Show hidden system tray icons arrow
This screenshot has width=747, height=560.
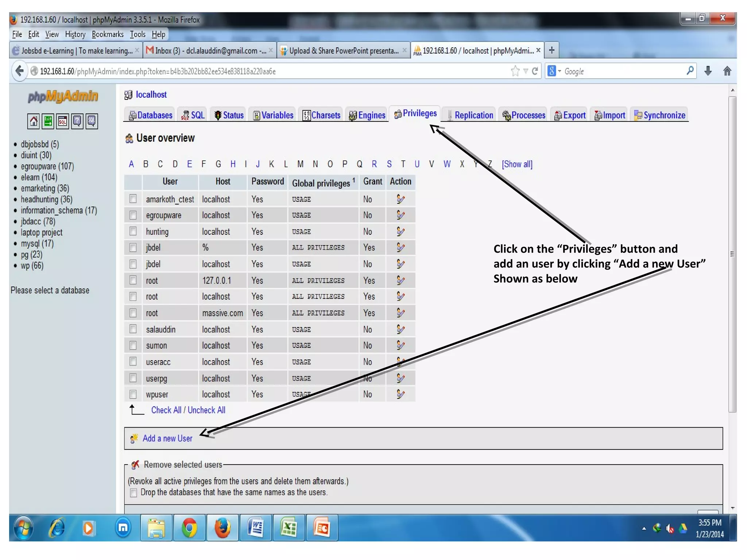644,528
